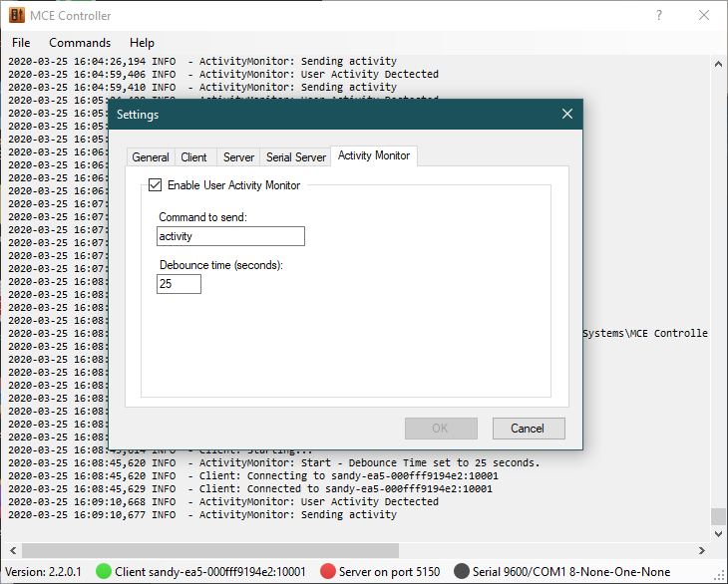Click the 16:04:26,194 Sending activity log line
The height and width of the screenshot is (584, 728).
[202, 61]
